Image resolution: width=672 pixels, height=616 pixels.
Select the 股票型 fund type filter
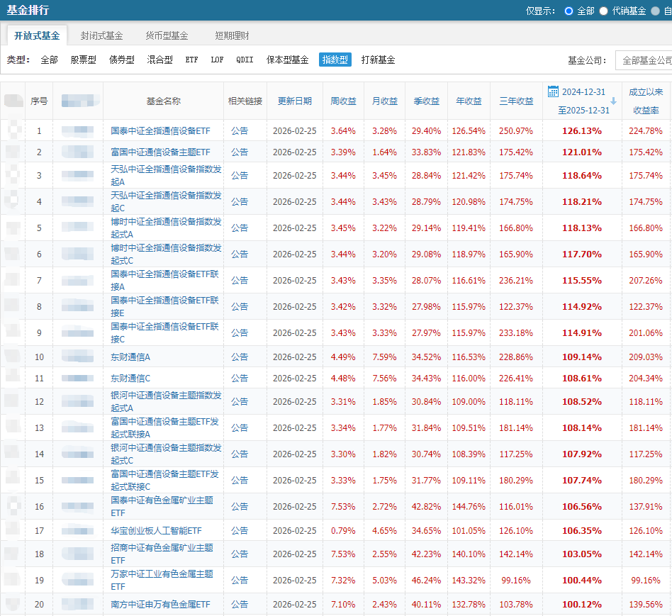tap(82, 60)
